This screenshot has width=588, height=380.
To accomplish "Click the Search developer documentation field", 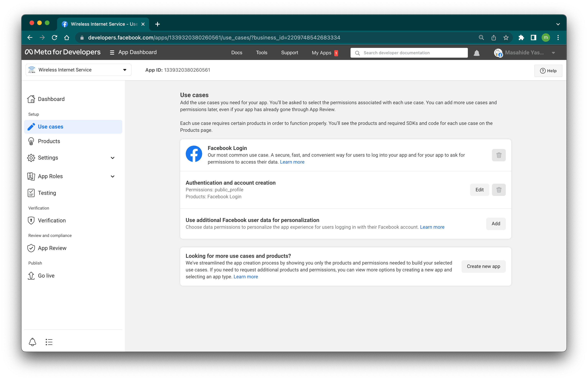I will (409, 53).
